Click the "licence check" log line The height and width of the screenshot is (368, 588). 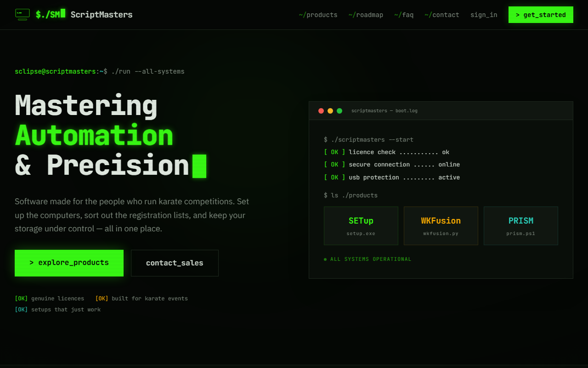[387, 152]
